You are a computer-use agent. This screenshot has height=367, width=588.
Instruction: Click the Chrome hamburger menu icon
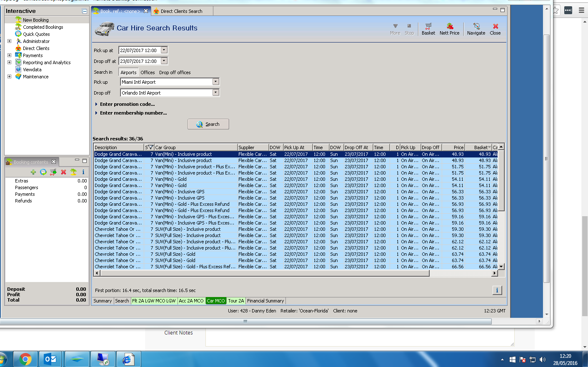coord(581,10)
